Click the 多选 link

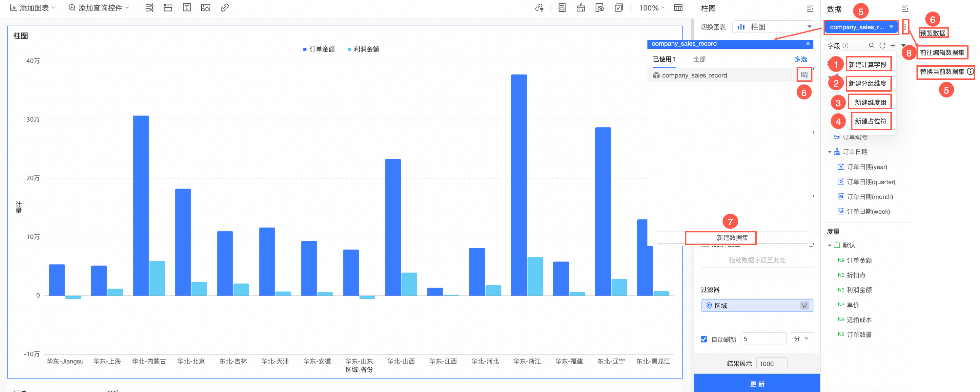click(801, 59)
